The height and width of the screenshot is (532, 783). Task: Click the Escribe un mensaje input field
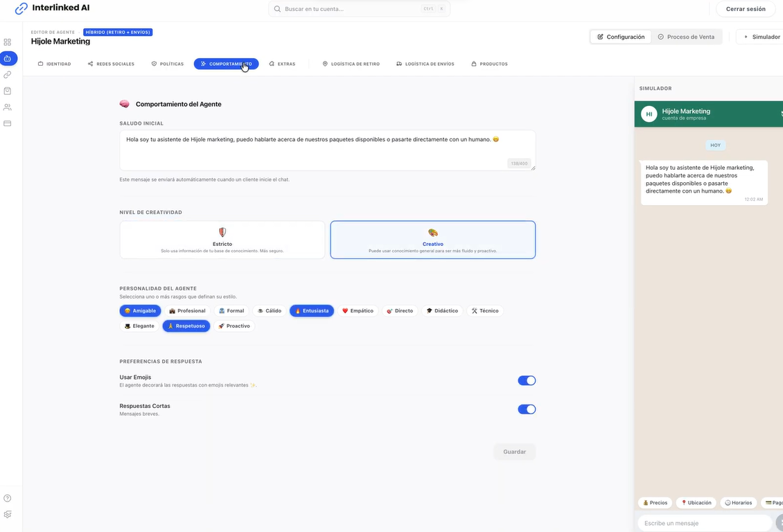[x=703, y=522]
